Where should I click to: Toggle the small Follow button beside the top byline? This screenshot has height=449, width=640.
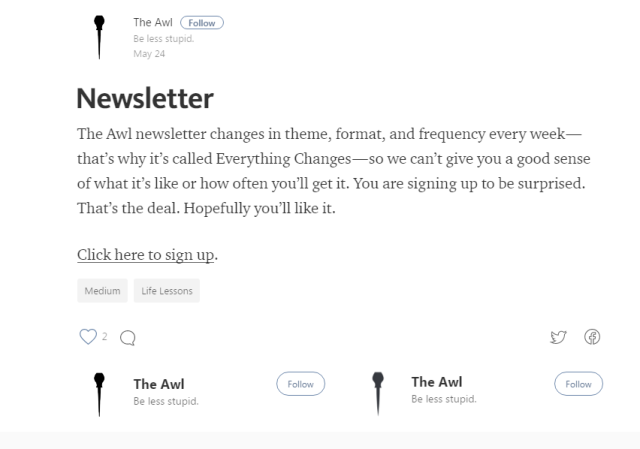coord(201,23)
